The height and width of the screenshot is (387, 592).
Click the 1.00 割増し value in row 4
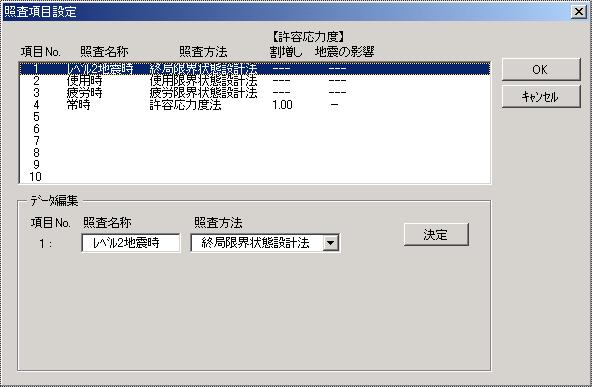282,105
